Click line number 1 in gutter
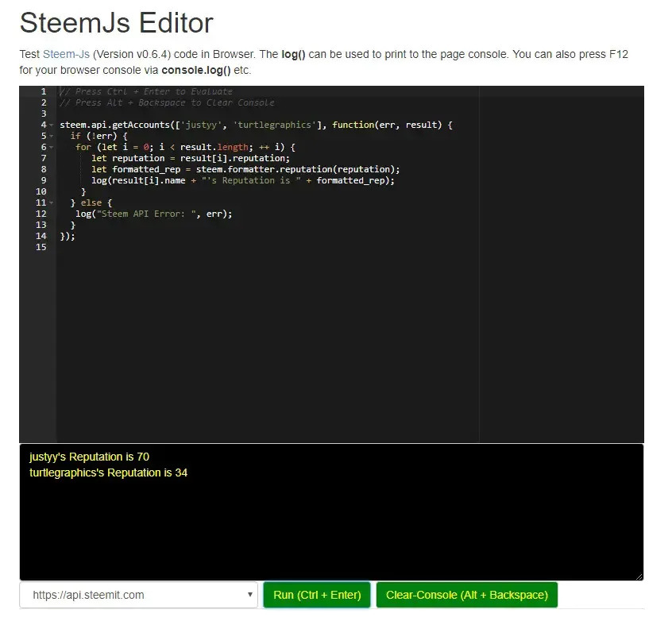This screenshot has height=621, width=672. (43, 91)
